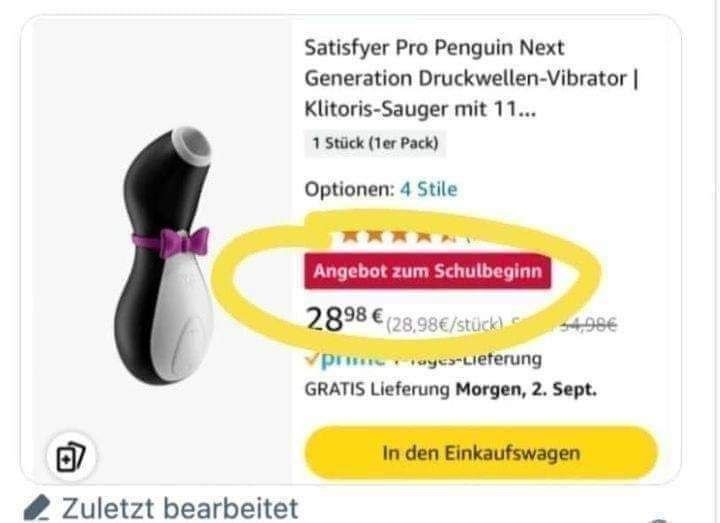Open the Satisfyer Pro Penguin title link
The height and width of the screenshot is (523, 720).
[472, 79]
